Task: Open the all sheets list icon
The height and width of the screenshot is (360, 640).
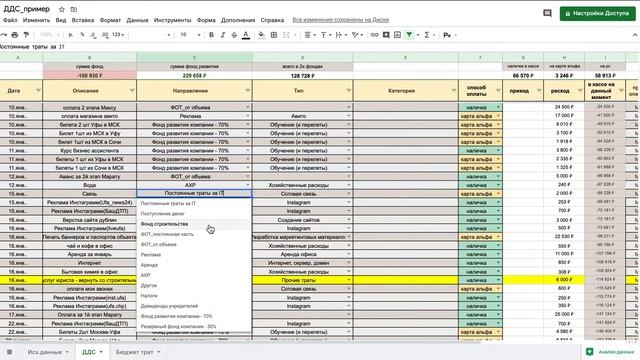Action: [9, 352]
